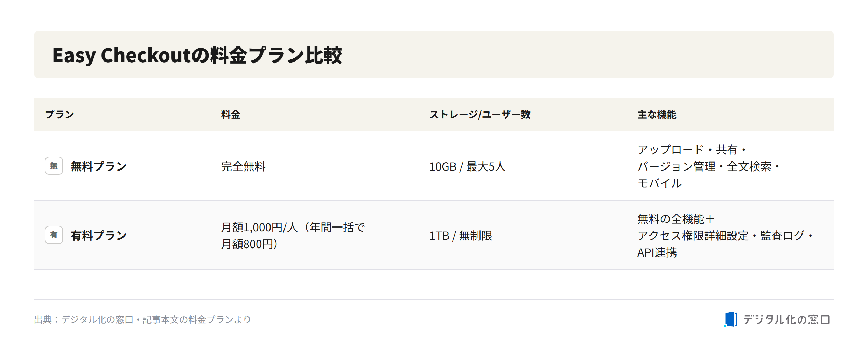
Task: Click the 月額1,000円/人 price text
Action: tap(259, 227)
